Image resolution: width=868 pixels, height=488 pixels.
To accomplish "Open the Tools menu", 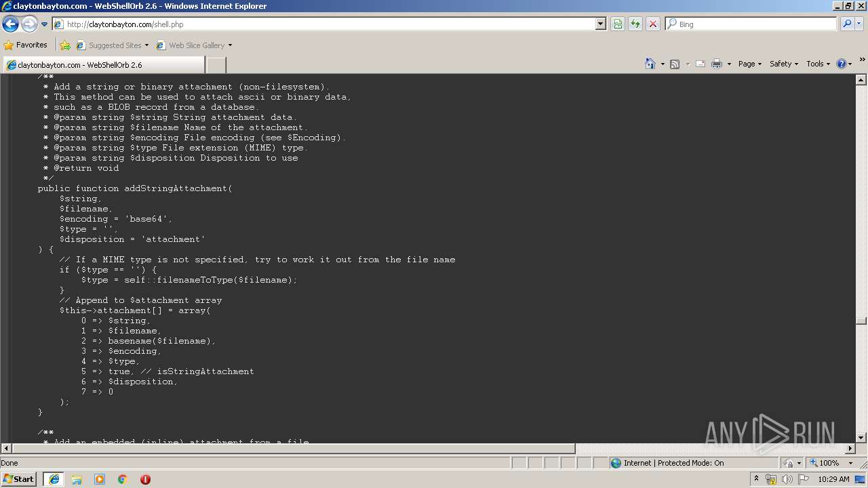I will click(818, 64).
